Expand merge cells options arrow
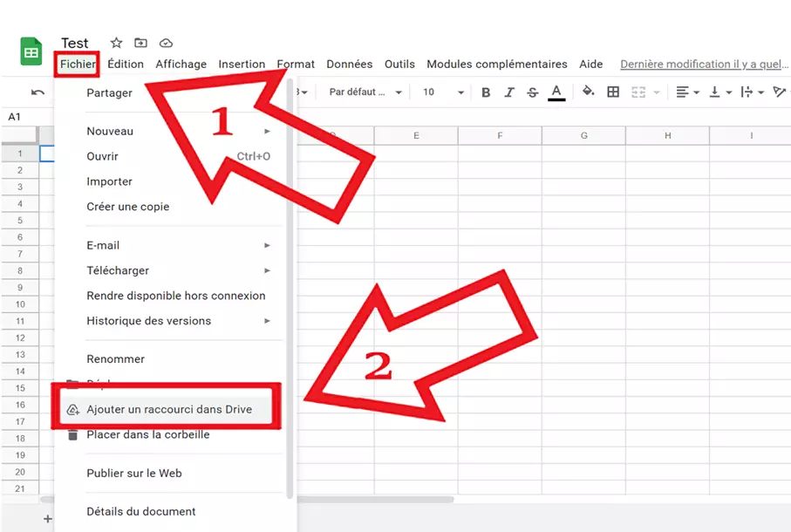The height and width of the screenshot is (532, 791). (657, 92)
